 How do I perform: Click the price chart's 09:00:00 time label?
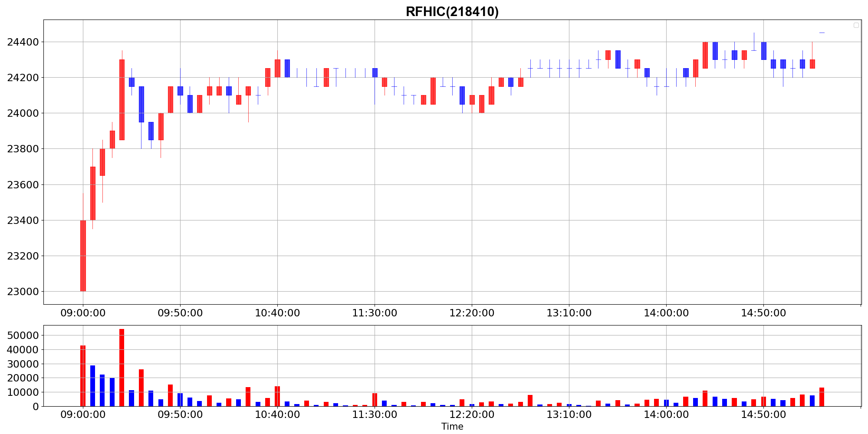(83, 313)
